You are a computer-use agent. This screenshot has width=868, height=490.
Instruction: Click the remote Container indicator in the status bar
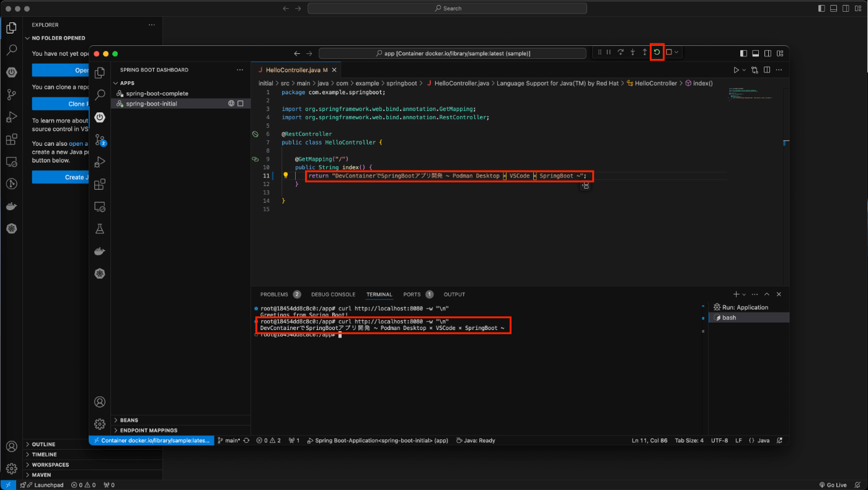pyautogui.click(x=151, y=440)
